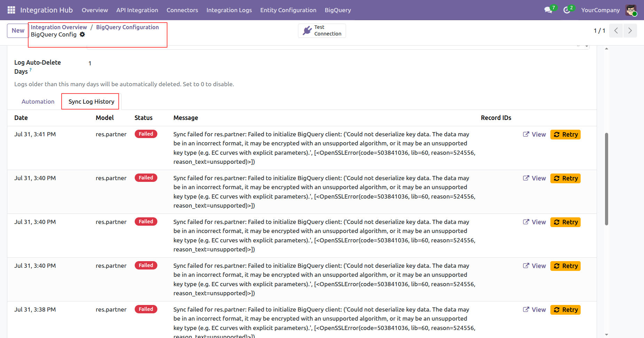Click res.partner in the 3:38 PM row

(x=111, y=309)
